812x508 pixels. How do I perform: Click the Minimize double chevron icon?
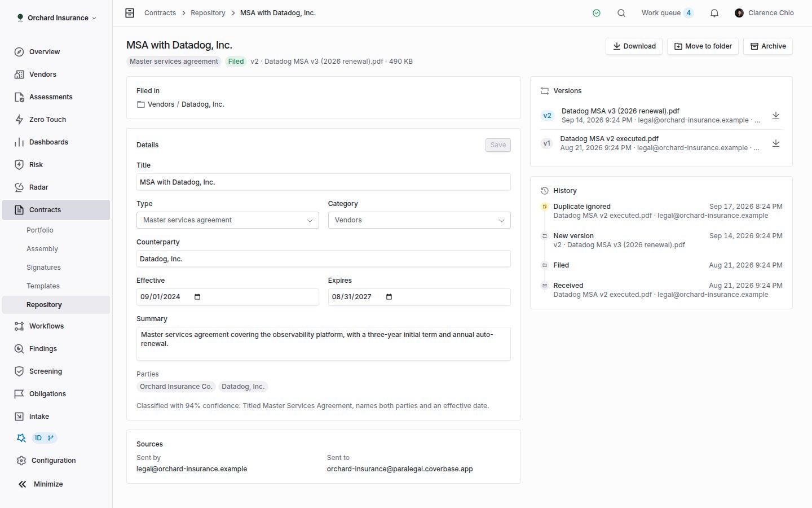click(x=23, y=484)
